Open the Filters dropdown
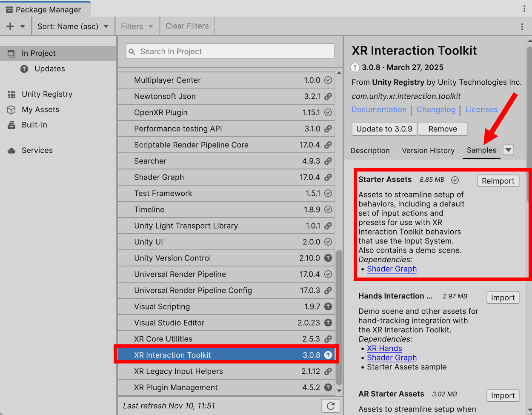Image resolution: width=532 pixels, height=415 pixels. click(x=137, y=26)
